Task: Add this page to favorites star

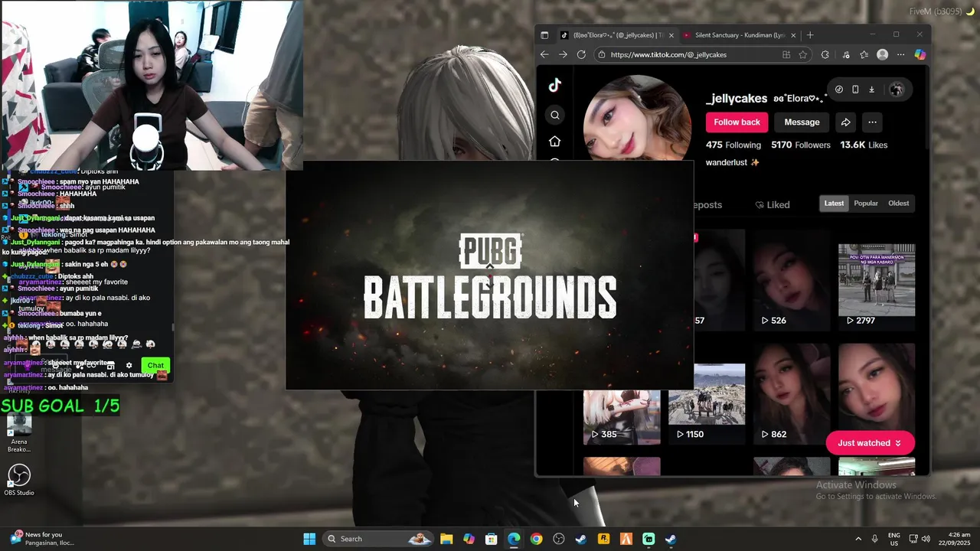Action: [803, 54]
